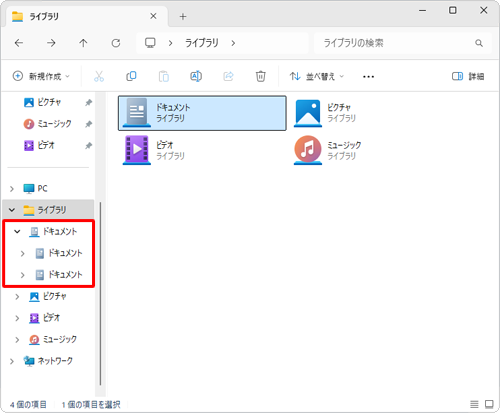This screenshot has height=413, width=500.
Task: Switch to large icons view in status bar
Action: click(x=489, y=404)
